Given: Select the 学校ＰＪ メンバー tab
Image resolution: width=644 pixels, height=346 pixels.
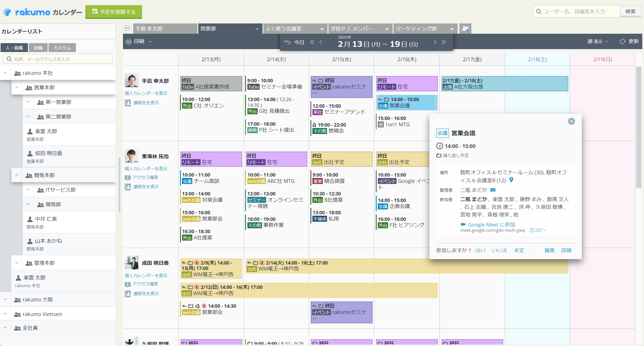Looking at the screenshot, I should click(x=360, y=29).
